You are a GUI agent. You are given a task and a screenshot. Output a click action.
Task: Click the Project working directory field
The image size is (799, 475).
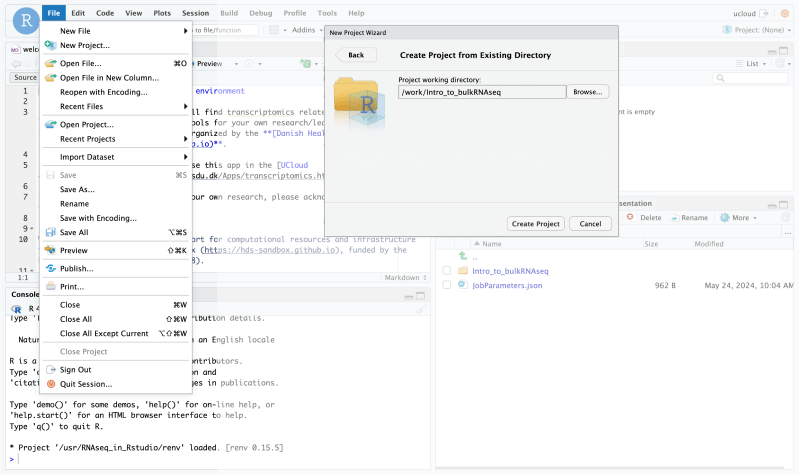point(482,92)
